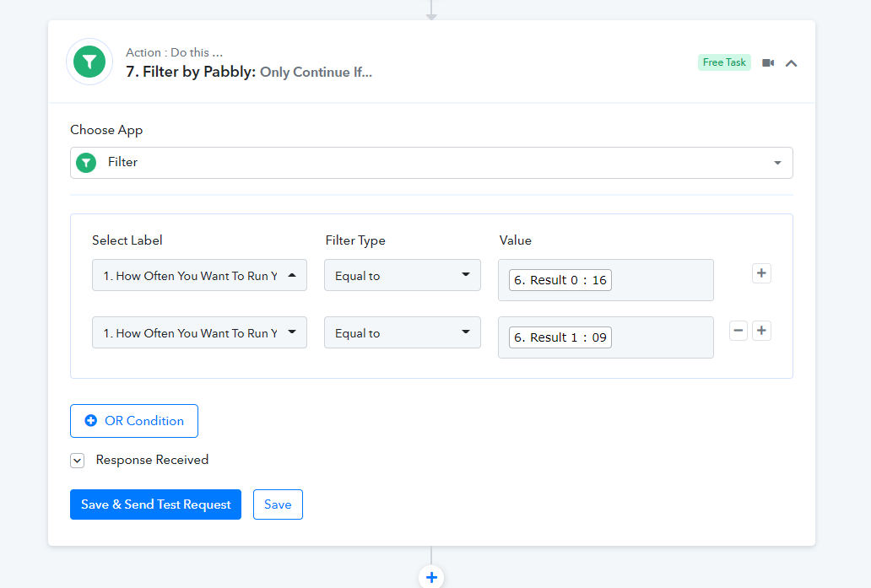Open second row Equal to filter type dropdown

coord(403,332)
